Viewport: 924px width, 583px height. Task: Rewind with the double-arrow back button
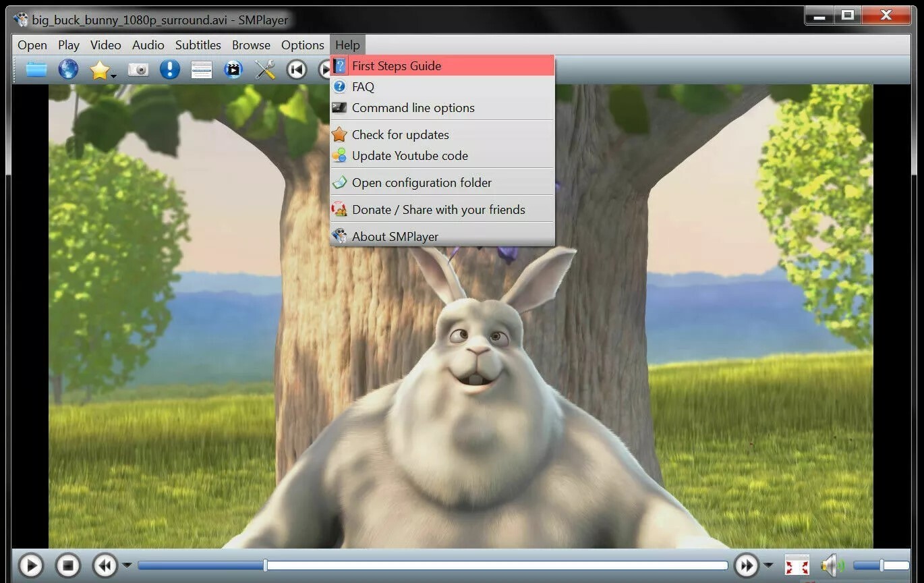[105, 565]
